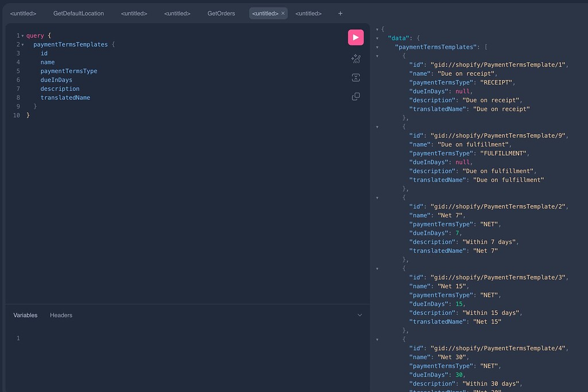This screenshot has height=392, width=588.
Task: Fold paymentTermsTemplates block at line 2
Action: click(22, 45)
